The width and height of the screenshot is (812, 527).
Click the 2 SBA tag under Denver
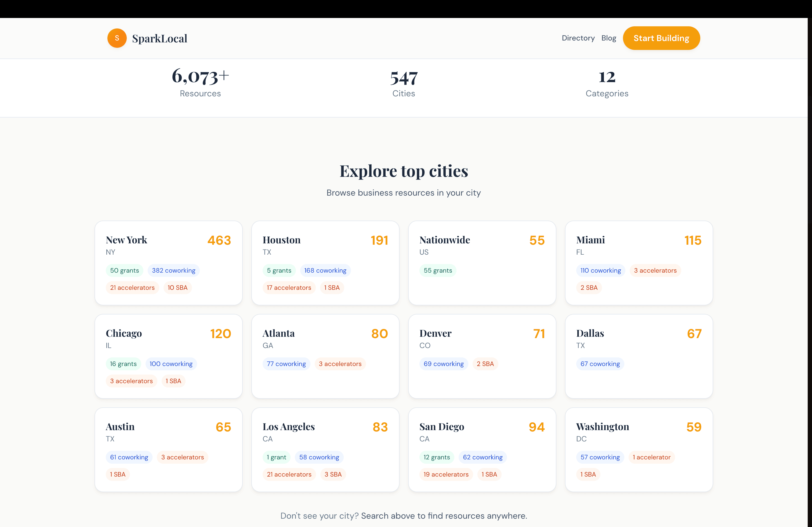point(485,364)
